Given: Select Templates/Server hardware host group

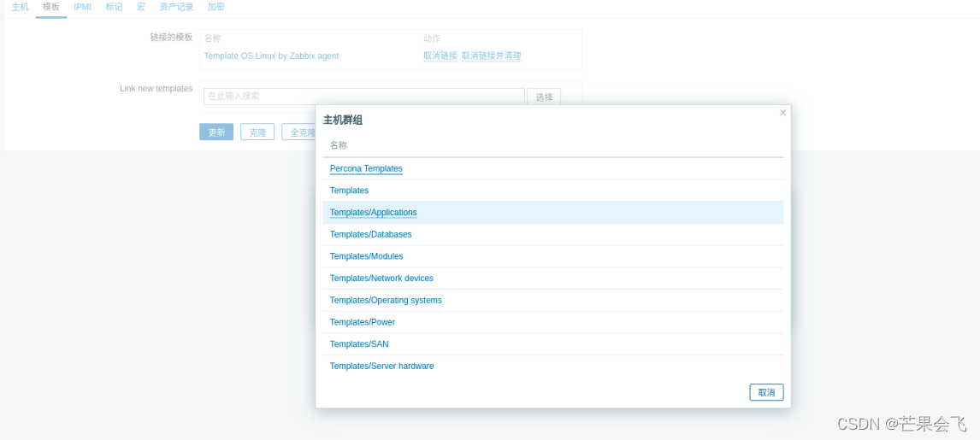Looking at the screenshot, I should (382, 366).
